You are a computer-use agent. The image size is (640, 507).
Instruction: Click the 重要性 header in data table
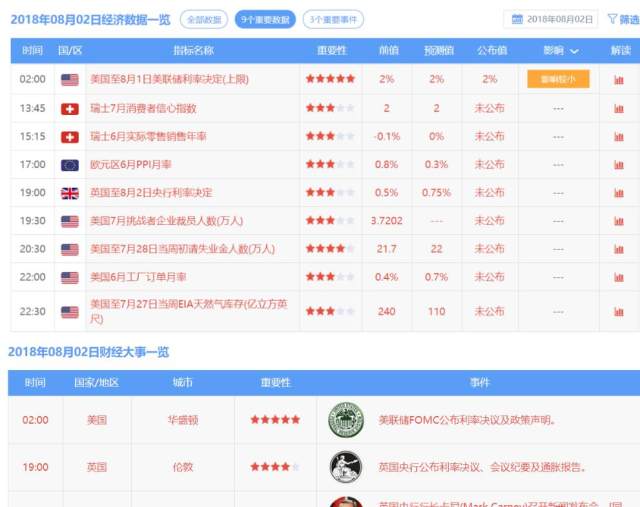(x=332, y=51)
